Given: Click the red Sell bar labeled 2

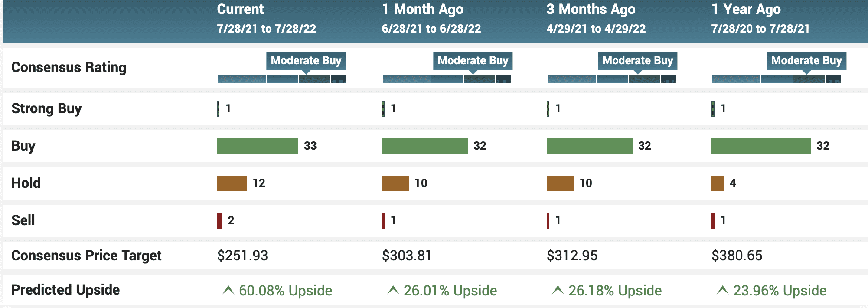Looking at the screenshot, I should click(219, 221).
